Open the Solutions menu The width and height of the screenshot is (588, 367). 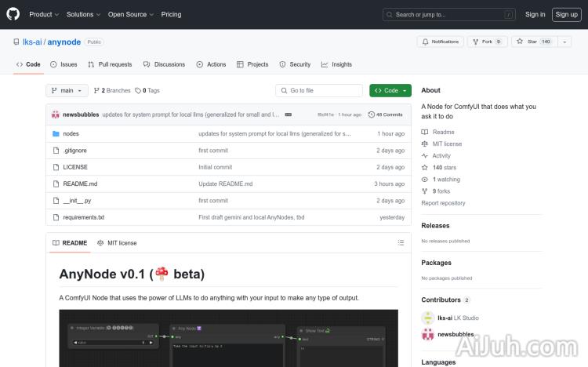(x=83, y=14)
